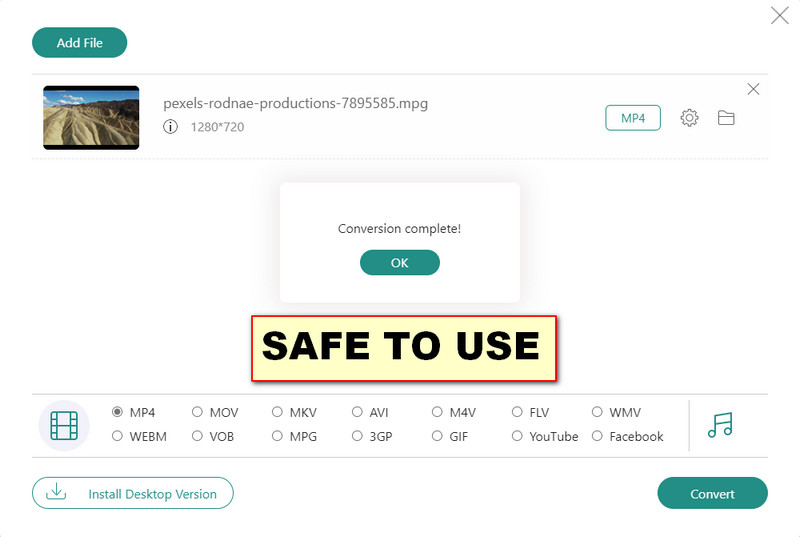This screenshot has height=537, width=800.
Task: Click the MP4 output format badge
Action: point(633,118)
